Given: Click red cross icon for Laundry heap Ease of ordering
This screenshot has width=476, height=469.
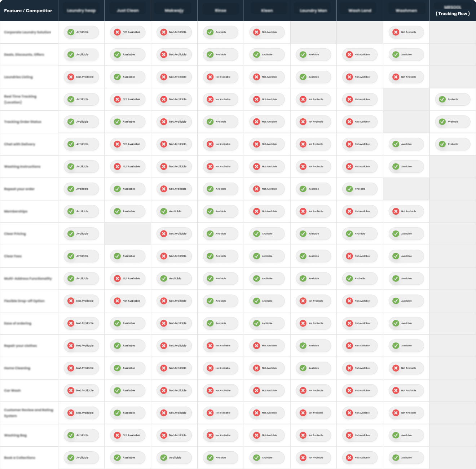Looking at the screenshot, I should click(x=71, y=323).
